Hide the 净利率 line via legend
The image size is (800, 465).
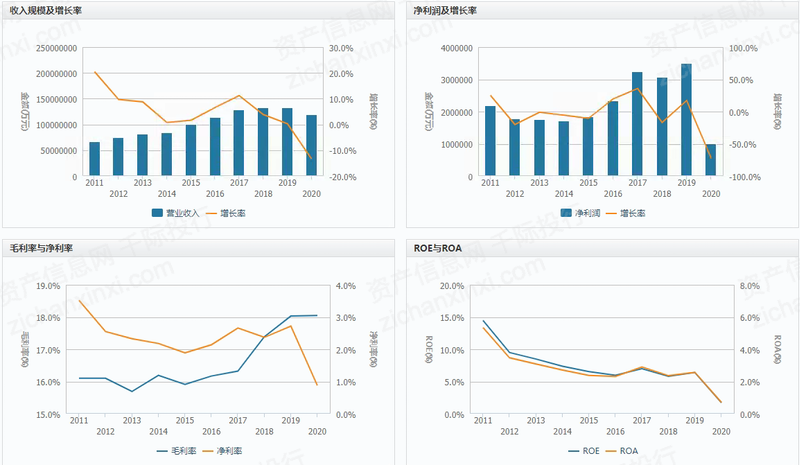pyautogui.click(x=222, y=451)
